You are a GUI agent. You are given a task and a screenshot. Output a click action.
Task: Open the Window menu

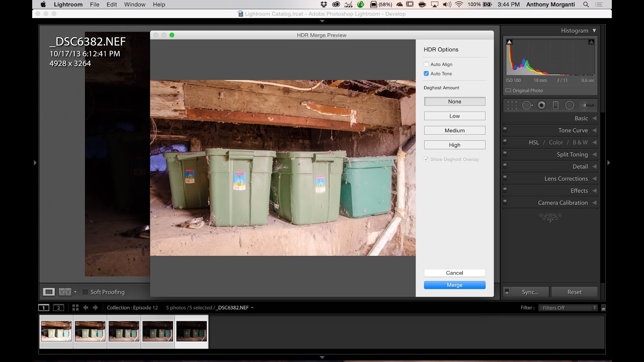pyautogui.click(x=134, y=5)
